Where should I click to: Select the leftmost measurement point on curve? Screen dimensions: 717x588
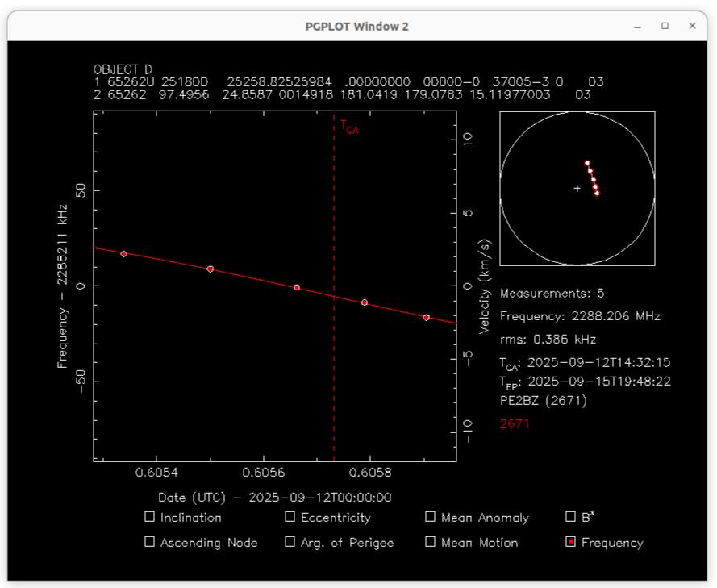(123, 254)
